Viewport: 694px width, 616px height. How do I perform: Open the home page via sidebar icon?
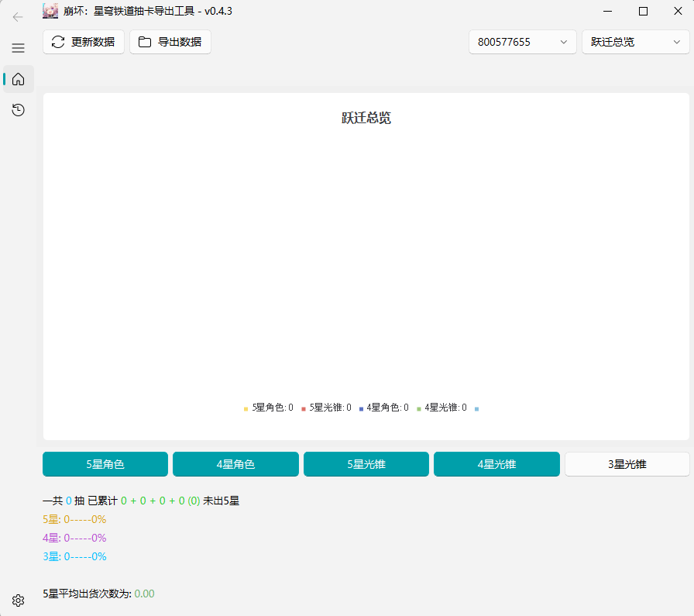click(x=17, y=79)
